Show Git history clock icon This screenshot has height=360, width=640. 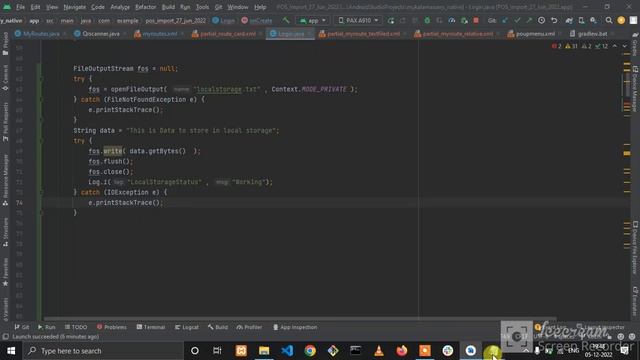[541, 20]
